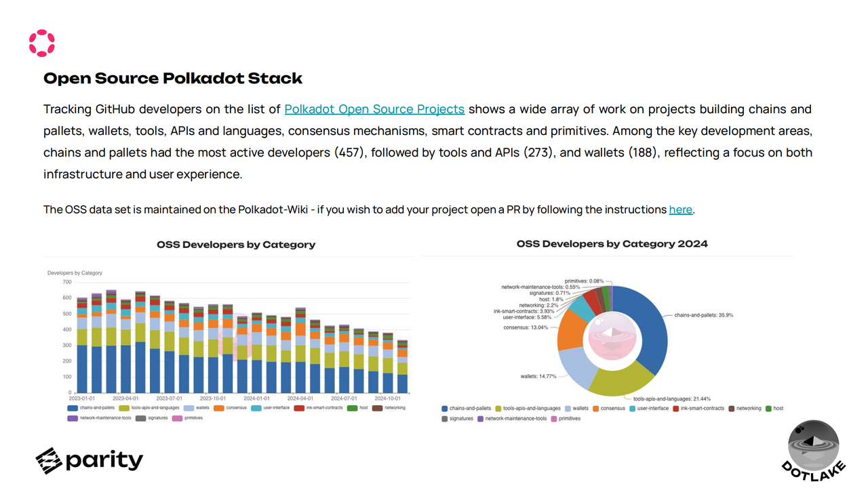Toggle consensus in donut chart legend
This screenshot has width=868, height=488.
tap(609, 409)
